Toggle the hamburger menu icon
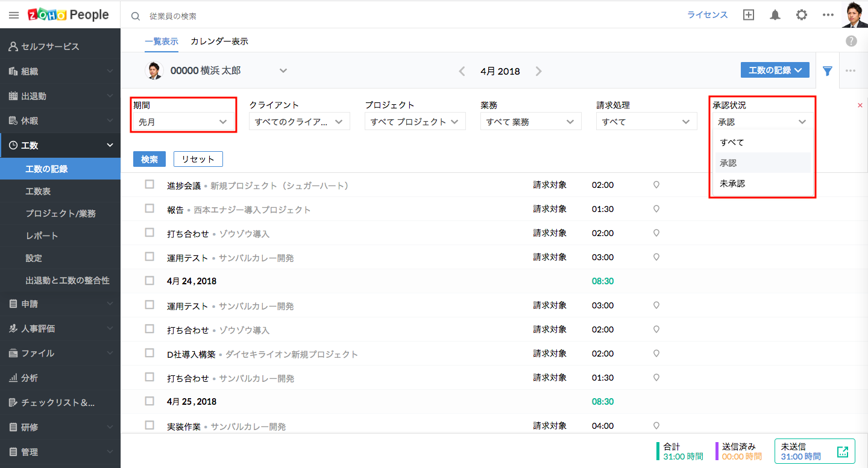The height and width of the screenshot is (468, 868). [x=14, y=15]
